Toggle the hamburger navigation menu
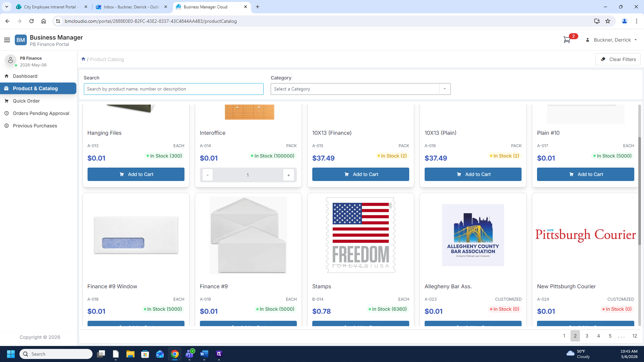 click(x=7, y=40)
